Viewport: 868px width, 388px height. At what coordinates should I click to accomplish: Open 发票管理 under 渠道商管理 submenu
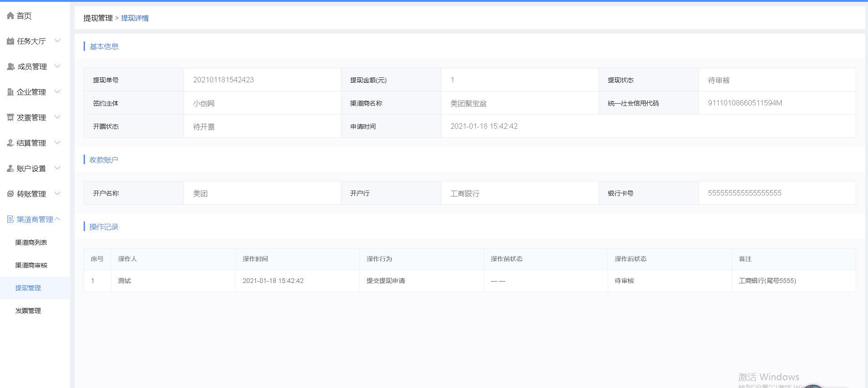click(28, 311)
